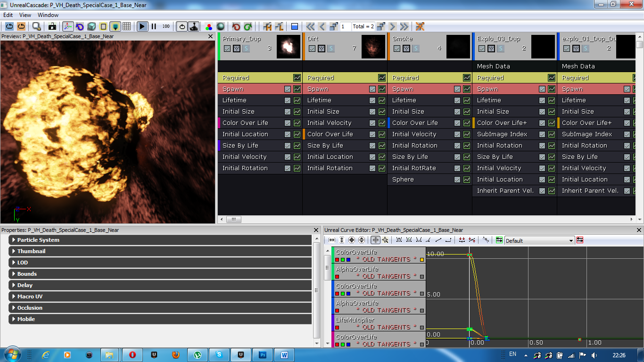Jump to highest LOD double-left arrow
This screenshot has height=362, width=644.
[310, 26]
